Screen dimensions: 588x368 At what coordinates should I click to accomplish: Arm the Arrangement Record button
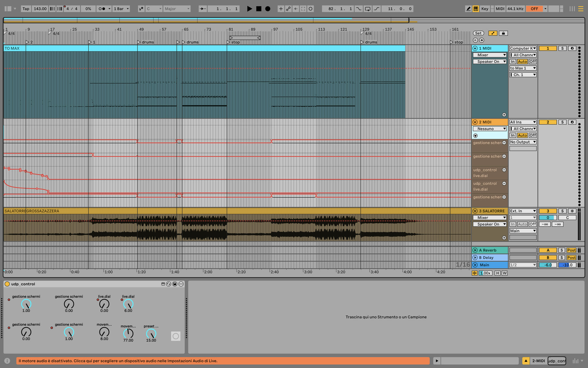click(x=268, y=9)
